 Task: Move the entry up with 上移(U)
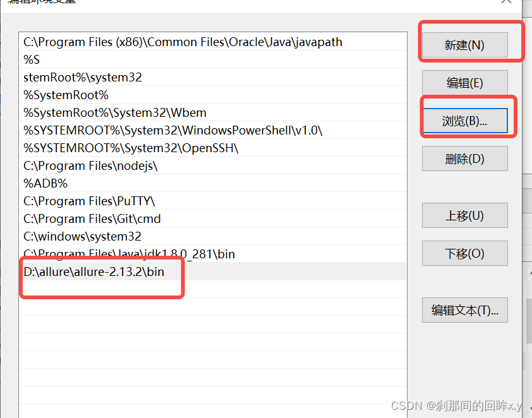pos(465,215)
